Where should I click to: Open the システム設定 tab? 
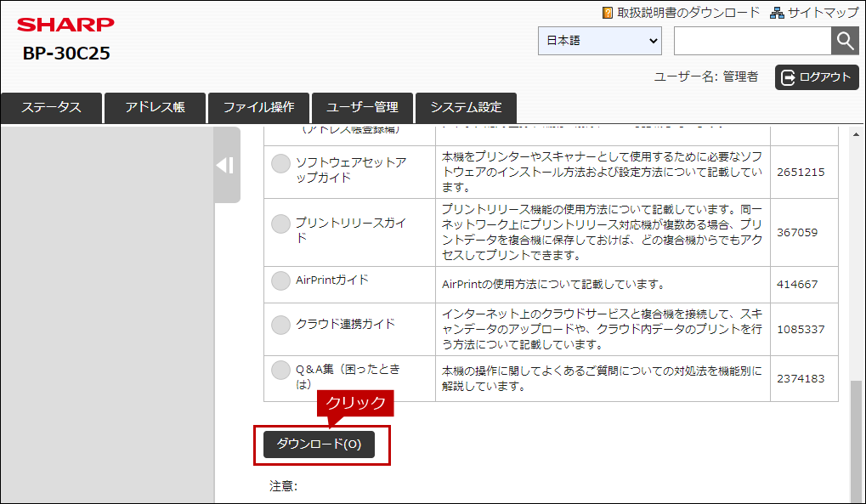(x=466, y=108)
